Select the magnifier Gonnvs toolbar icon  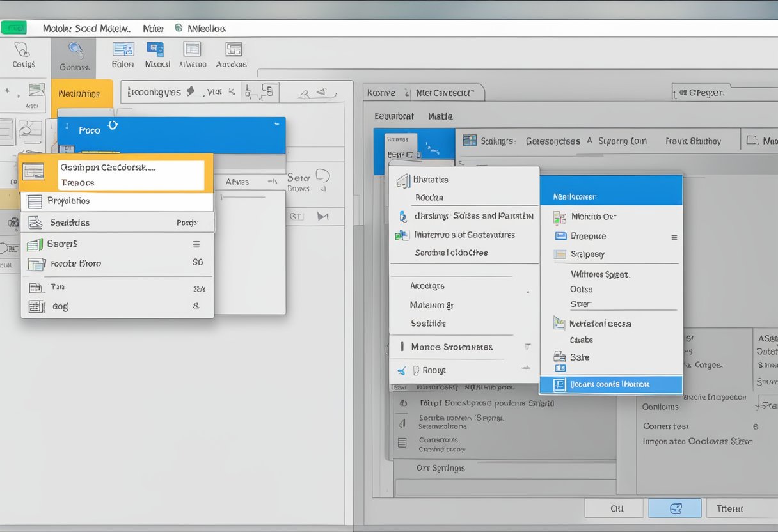73,55
